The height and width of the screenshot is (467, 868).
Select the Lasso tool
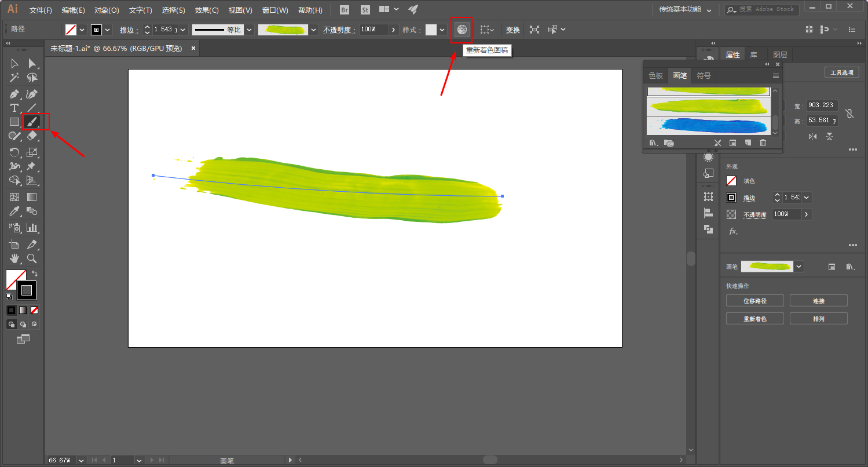32,78
